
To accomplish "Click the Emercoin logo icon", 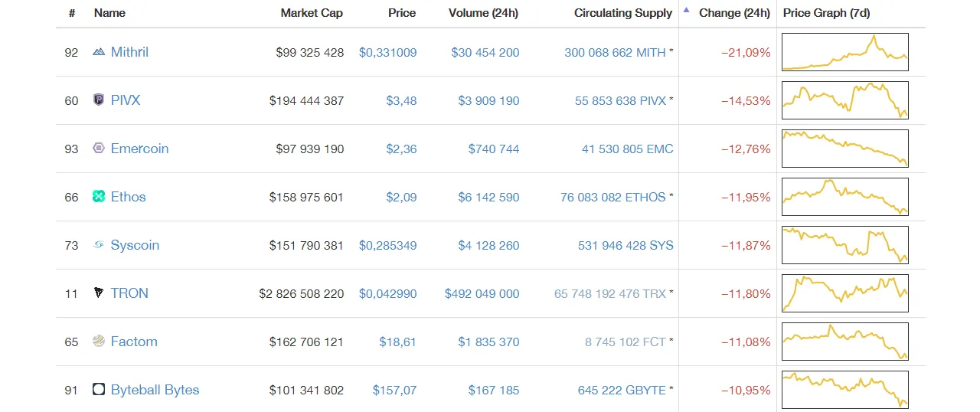I will pyautogui.click(x=98, y=149).
